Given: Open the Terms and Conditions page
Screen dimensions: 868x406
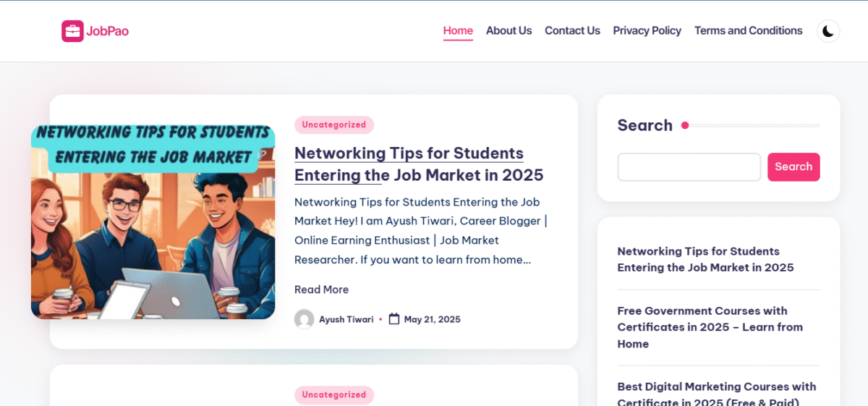Looking at the screenshot, I should (x=748, y=30).
